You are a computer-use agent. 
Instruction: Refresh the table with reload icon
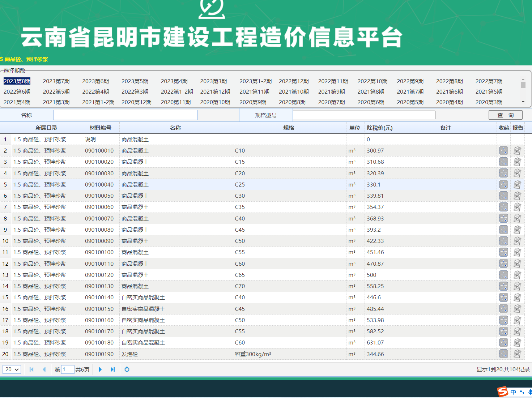click(x=127, y=369)
